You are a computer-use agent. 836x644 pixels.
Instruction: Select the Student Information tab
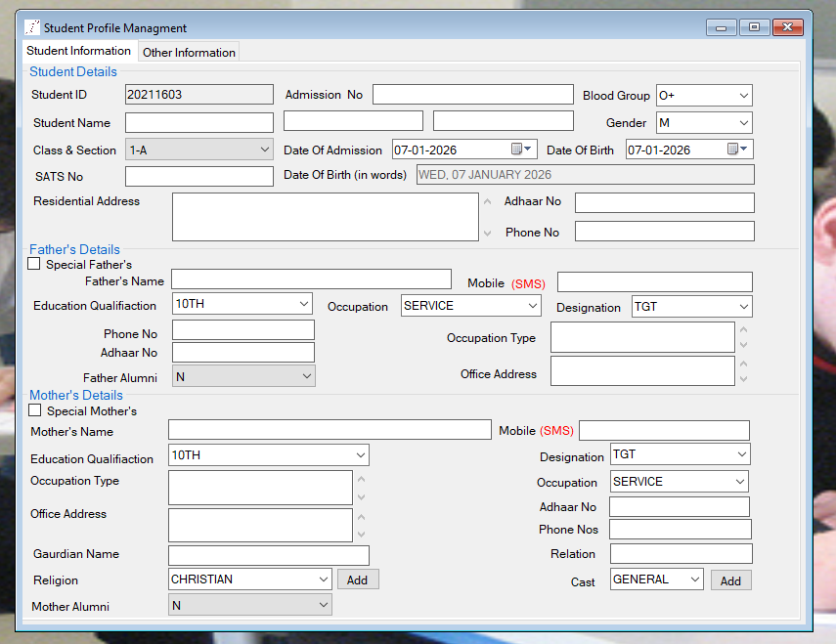[78, 51]
